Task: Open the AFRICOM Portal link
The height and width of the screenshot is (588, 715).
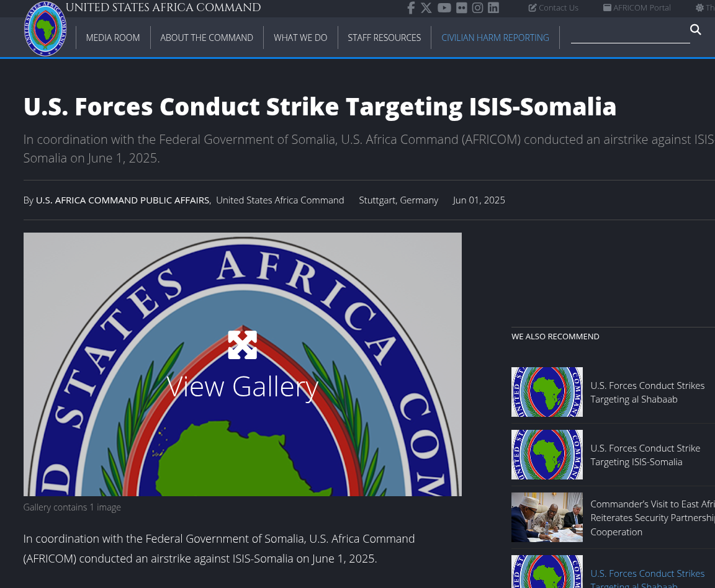Action: click(637, 7)
